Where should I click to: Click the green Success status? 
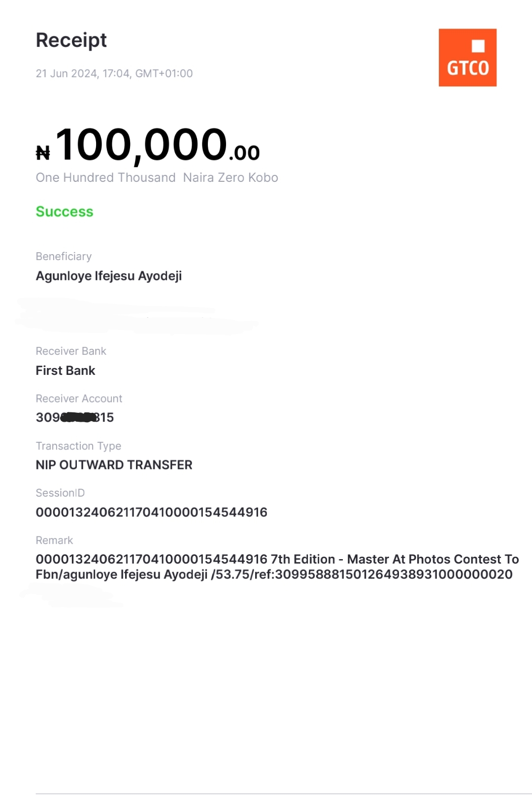[65, 211]
